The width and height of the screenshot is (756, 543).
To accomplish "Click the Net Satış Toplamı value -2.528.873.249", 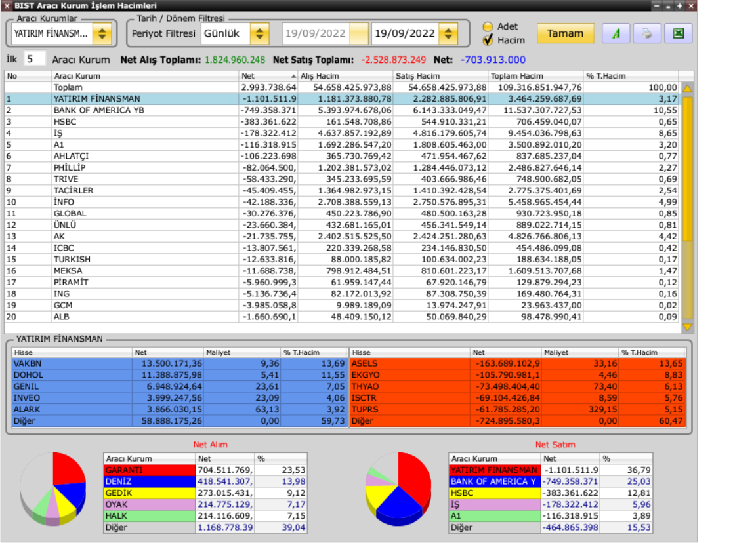I will (394, 60).
